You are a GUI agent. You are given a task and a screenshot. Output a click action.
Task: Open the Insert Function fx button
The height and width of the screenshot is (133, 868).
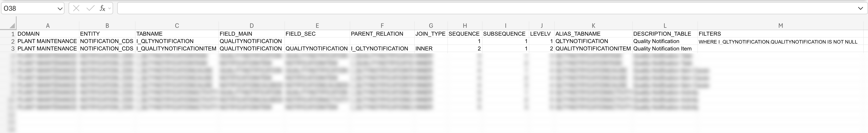pyautogui.click(x=102, y=8)
